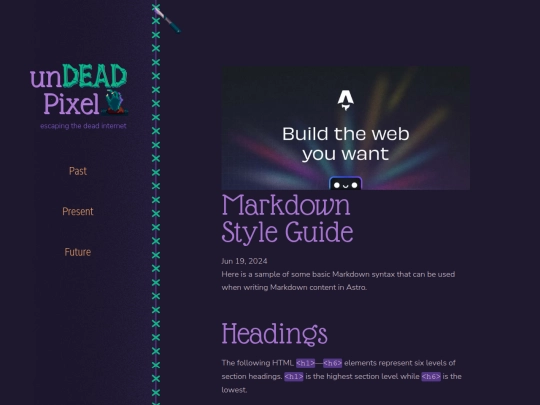Click the zombie hand icon beside Pixel

[x=115, y=102]
